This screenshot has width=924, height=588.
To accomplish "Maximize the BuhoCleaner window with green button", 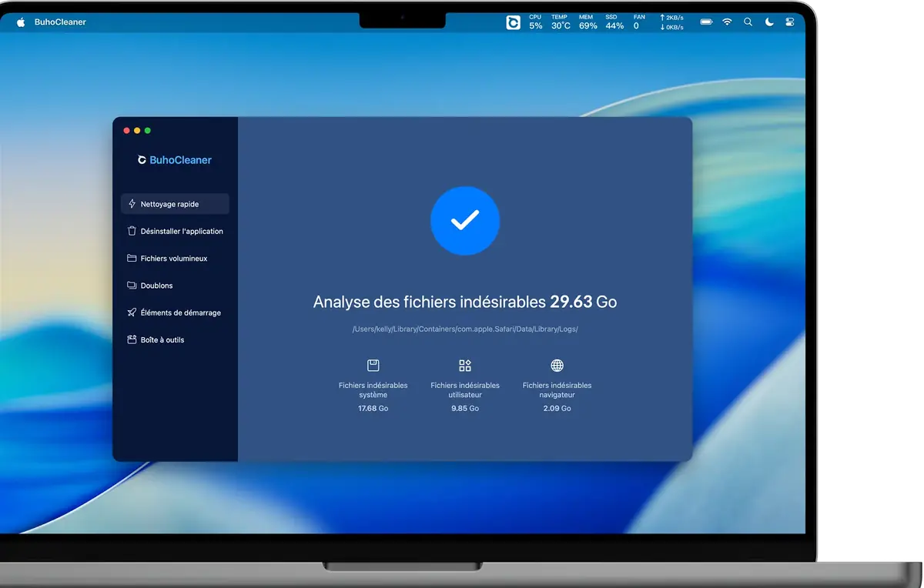I will click(148, 131).
